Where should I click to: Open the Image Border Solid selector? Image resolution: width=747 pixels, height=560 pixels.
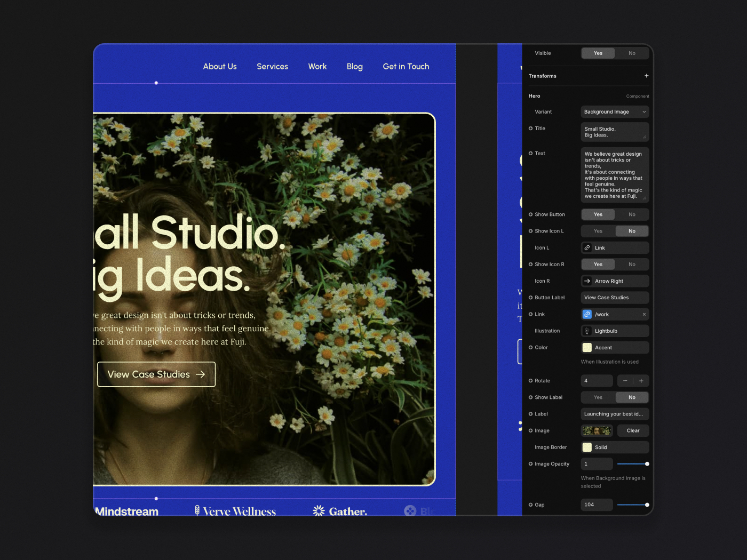click(615, 447)
